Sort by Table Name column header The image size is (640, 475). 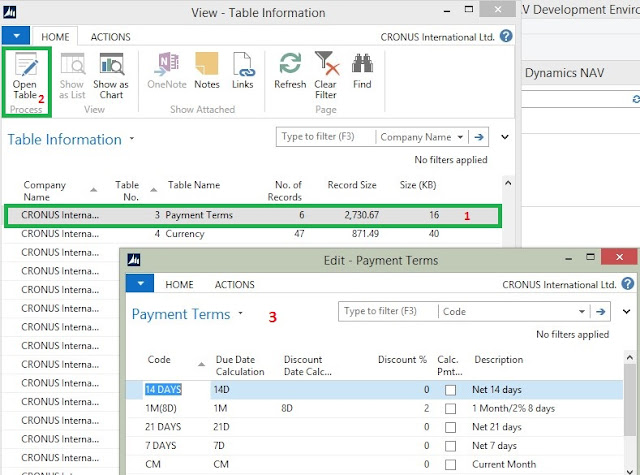pos(194,185)
